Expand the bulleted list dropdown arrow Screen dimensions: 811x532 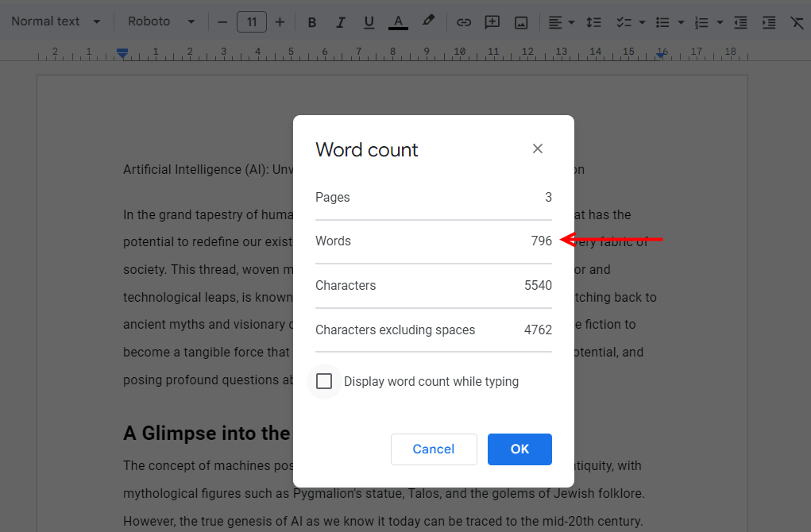click(682, 22)
